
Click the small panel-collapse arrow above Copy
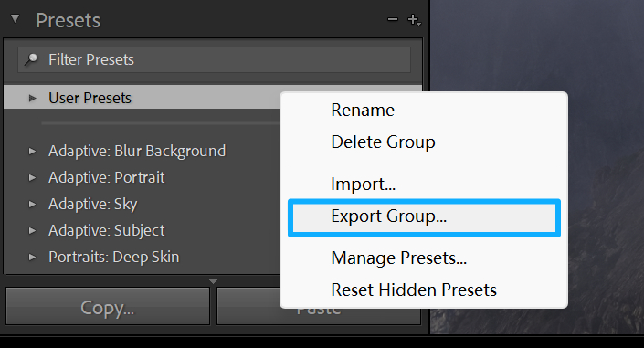point(213,281)
